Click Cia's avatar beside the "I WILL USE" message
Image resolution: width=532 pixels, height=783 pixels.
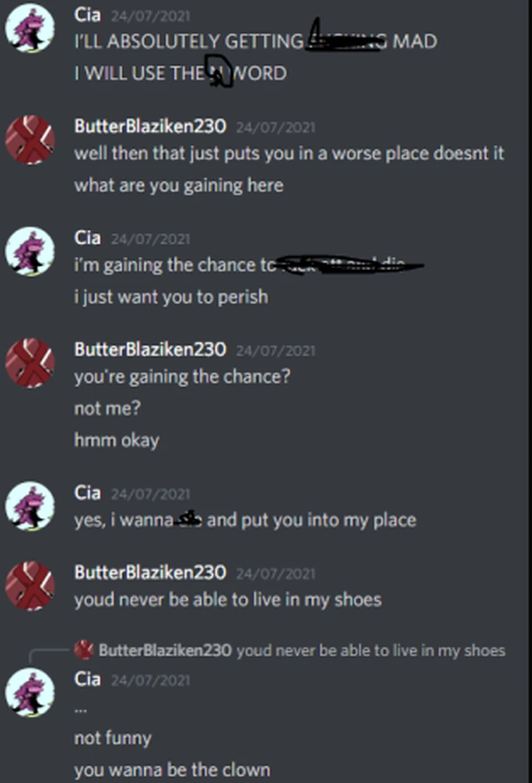point(30,28)
